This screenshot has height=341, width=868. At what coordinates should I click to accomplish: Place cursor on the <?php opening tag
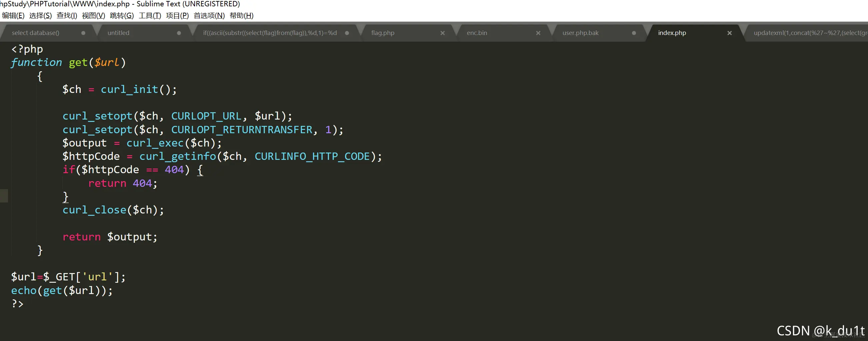coord(27,49)
